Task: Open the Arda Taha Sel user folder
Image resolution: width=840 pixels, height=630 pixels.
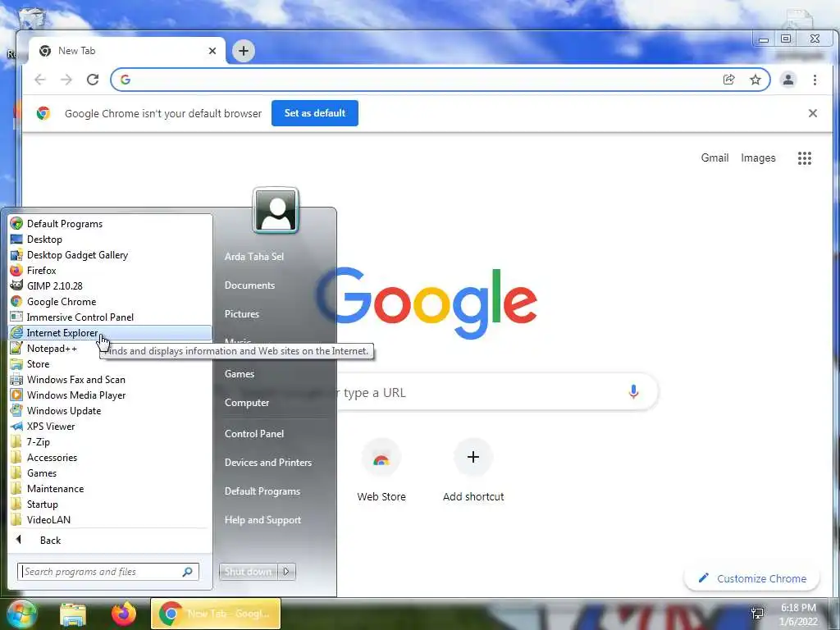Action: pos(254,257)
